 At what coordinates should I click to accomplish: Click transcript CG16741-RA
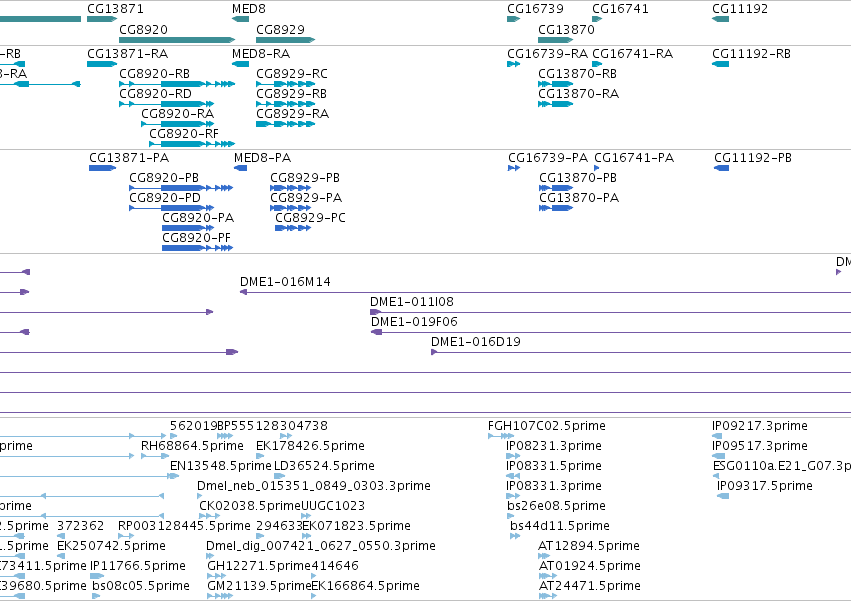[632, 54]
